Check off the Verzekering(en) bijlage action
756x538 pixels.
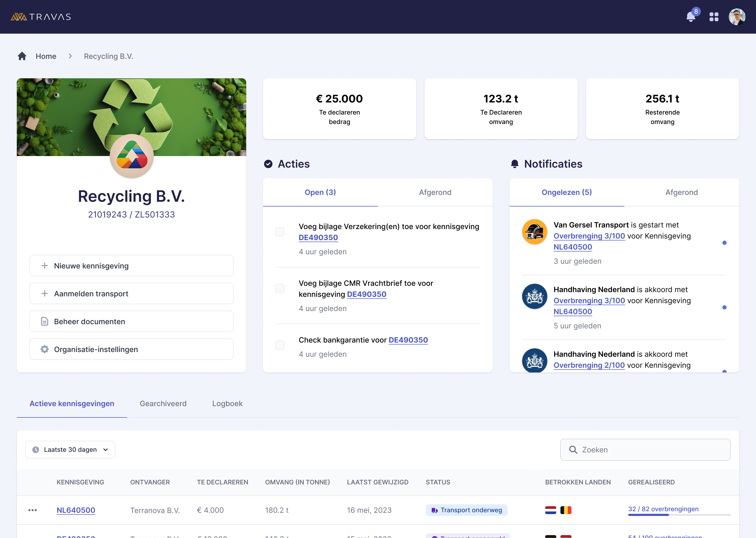point(280,232)
